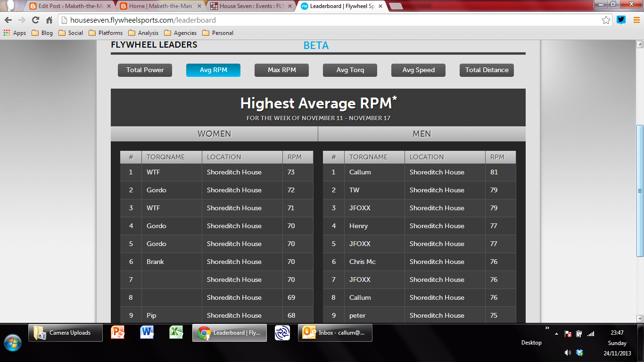Click Brank in the women's table

coord(155,262)
